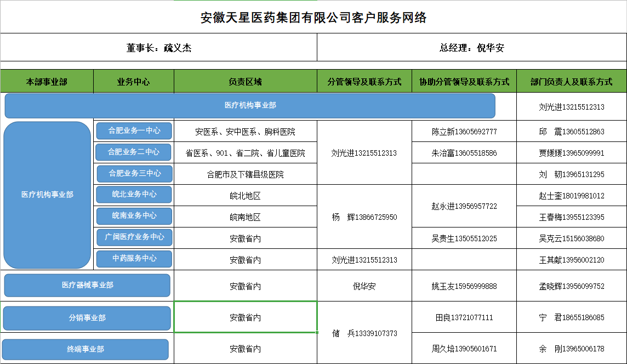The image size is (627, 364).
Task: Select the 倪华安 cell in 医疗器械事业部 row
Action: 364,286
